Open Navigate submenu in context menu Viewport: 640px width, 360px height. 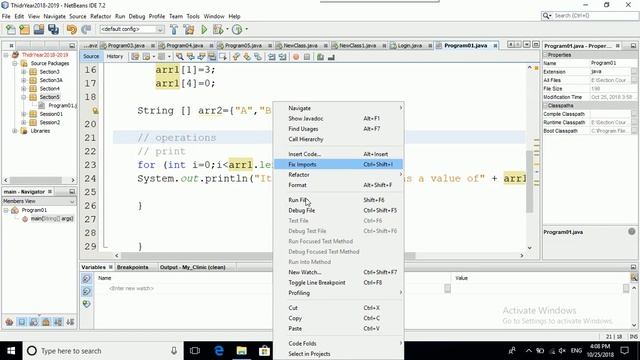click(338, 108)
